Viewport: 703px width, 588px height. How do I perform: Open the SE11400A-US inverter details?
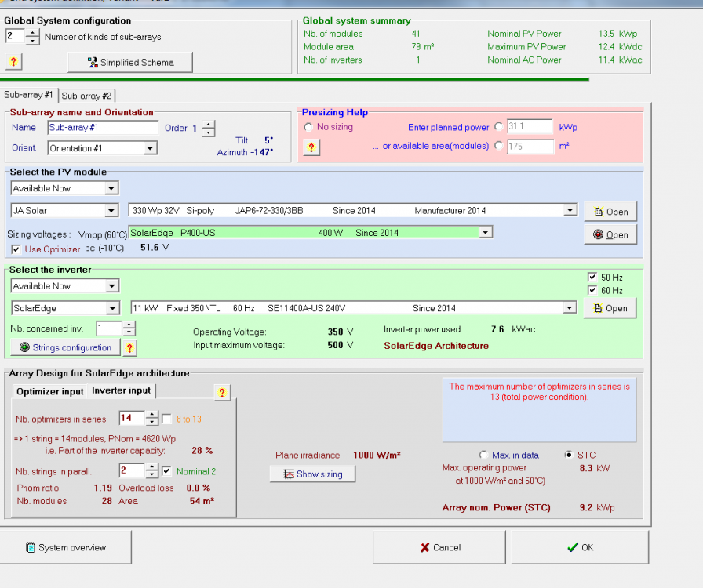610,308
